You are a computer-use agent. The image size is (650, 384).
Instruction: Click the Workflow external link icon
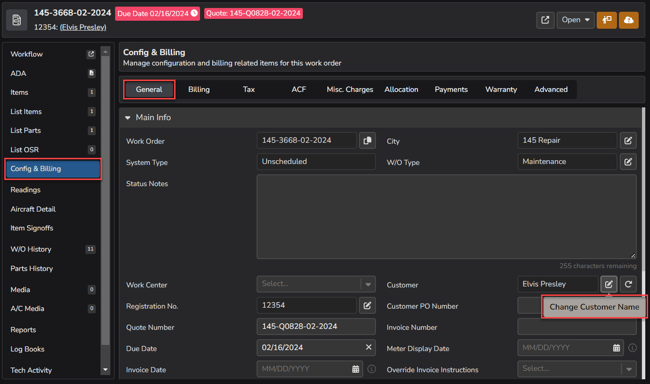pos(91,54)
